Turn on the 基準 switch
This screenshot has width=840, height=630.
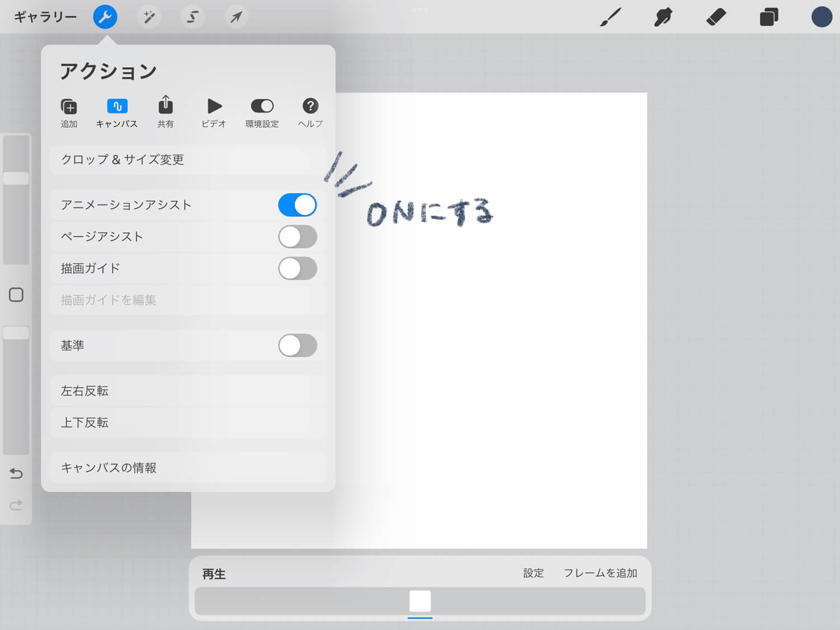click(x=297, y=346)
